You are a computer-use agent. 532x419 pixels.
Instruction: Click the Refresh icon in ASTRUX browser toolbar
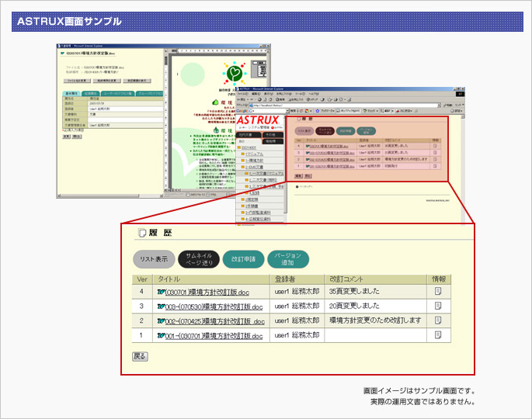pos(265,99)
